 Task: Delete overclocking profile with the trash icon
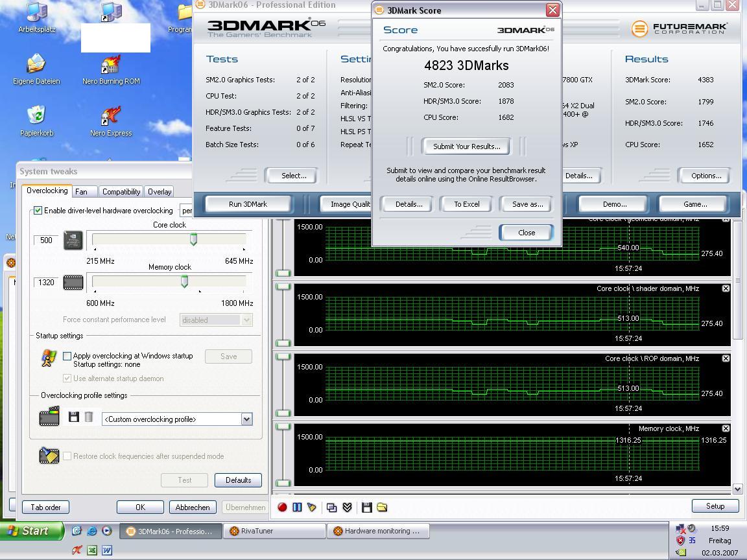click(x=89, y=417)
